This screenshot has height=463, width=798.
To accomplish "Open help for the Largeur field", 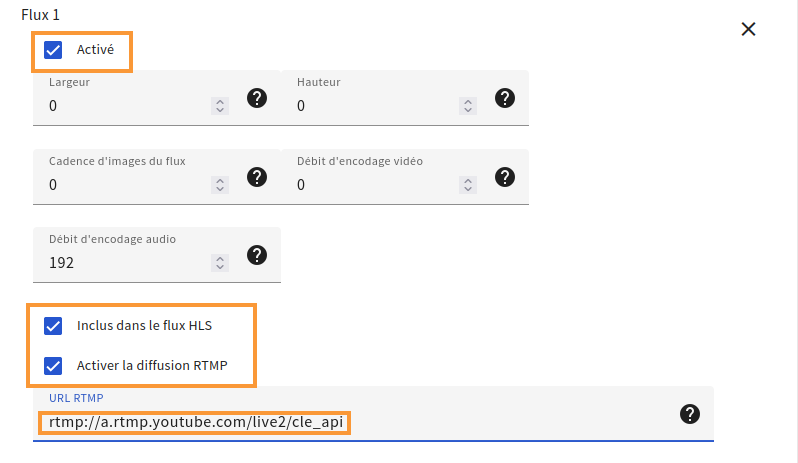I will tap(257, 98).
